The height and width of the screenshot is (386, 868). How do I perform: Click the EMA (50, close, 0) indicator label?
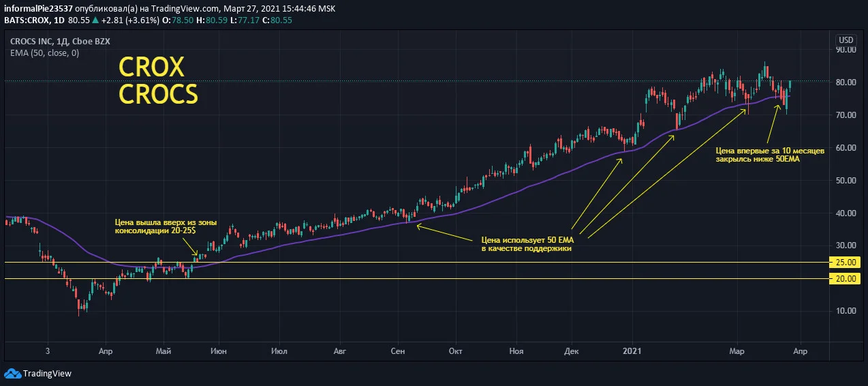(44, 53)
